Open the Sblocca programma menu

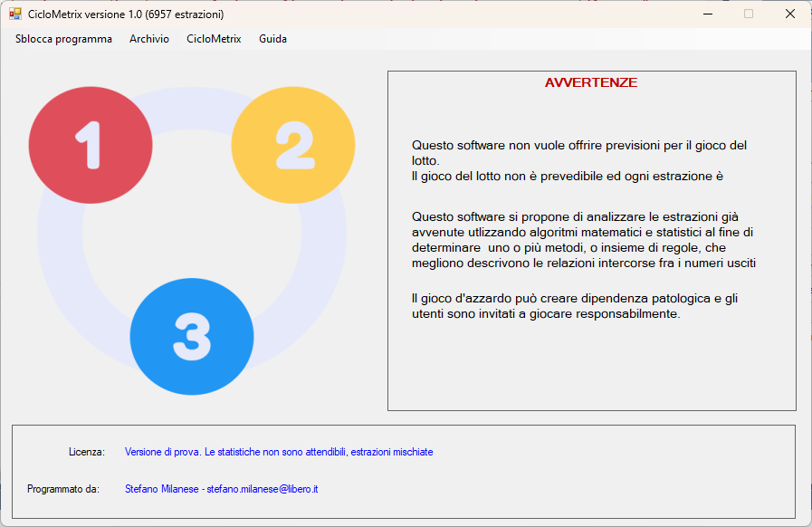[63, 39]
